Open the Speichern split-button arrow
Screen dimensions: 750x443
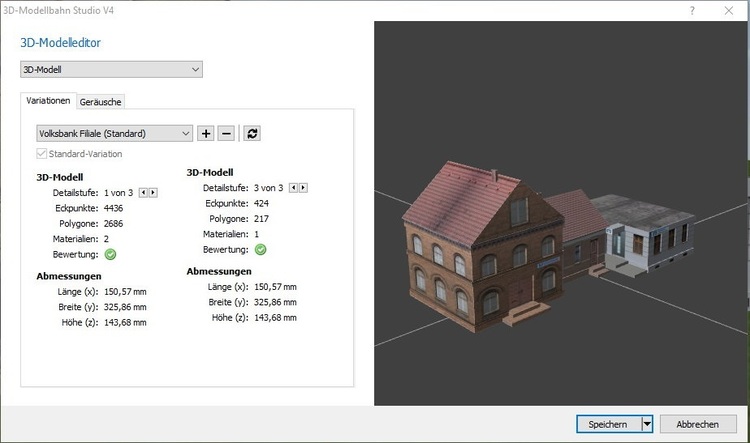point(647,424)
